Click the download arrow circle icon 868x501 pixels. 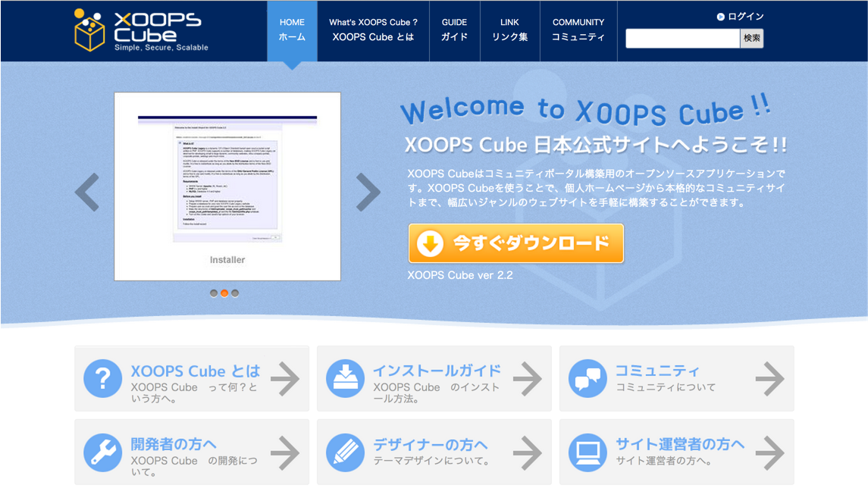click(430, 243)
